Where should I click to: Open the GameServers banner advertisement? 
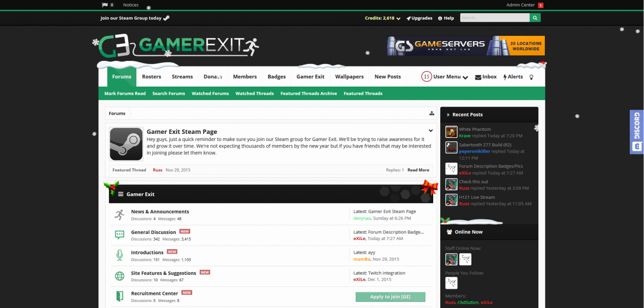pyautogui.click(x=466, y=46)
